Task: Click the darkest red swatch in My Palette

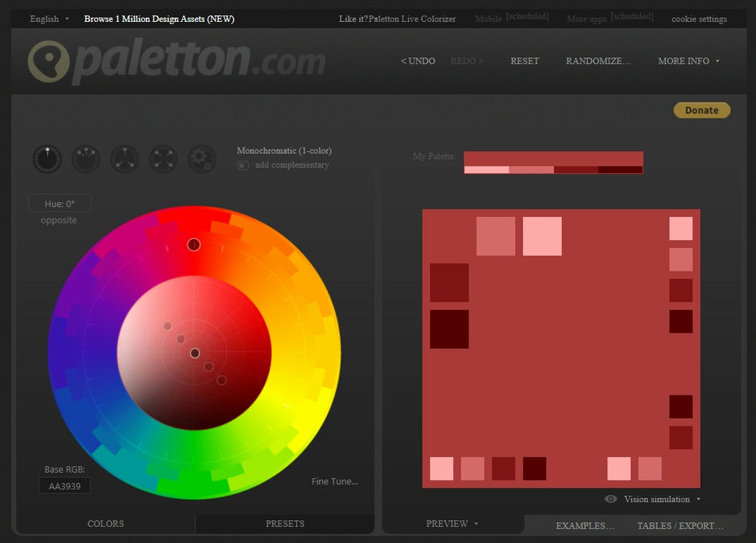Action: click(x=620, y=170)
